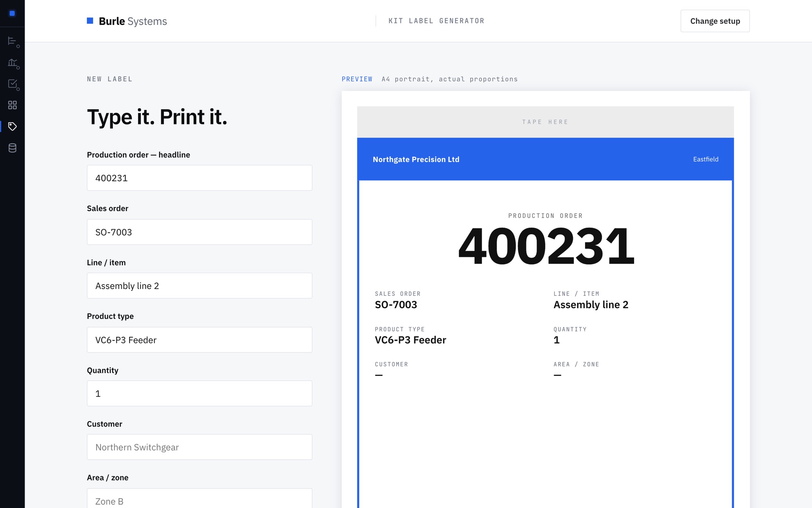Screen dimensions: 812x508
Task: Click the Customer input field
Action: tap(199, 447)
